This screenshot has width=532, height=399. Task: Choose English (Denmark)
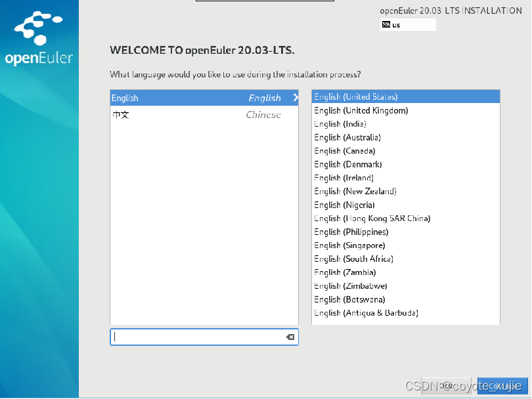(x=406, y=165)
